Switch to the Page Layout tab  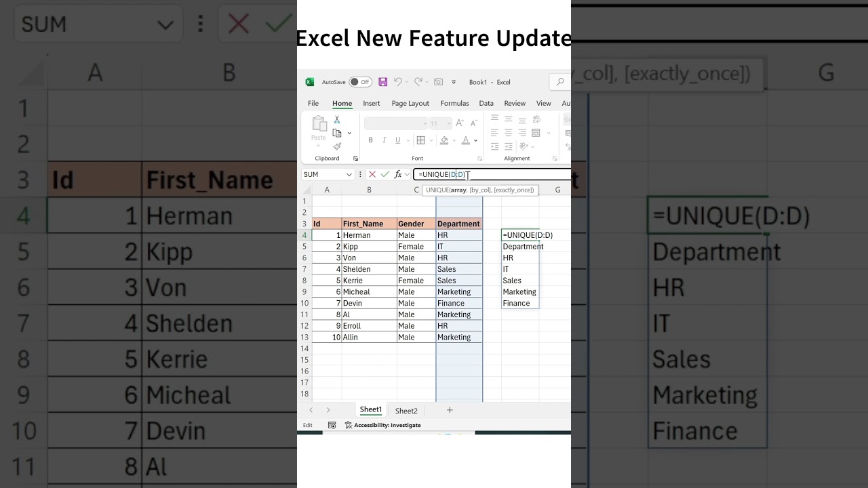[410, 104]
